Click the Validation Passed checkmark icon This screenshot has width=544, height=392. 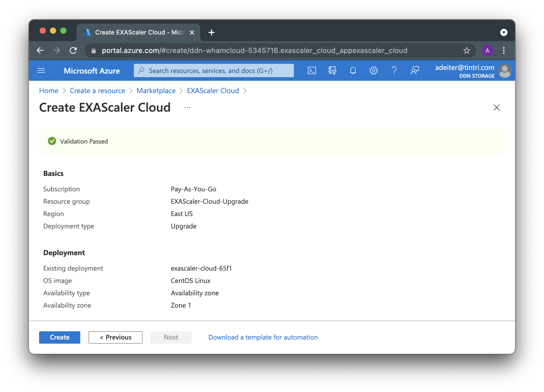52,141
